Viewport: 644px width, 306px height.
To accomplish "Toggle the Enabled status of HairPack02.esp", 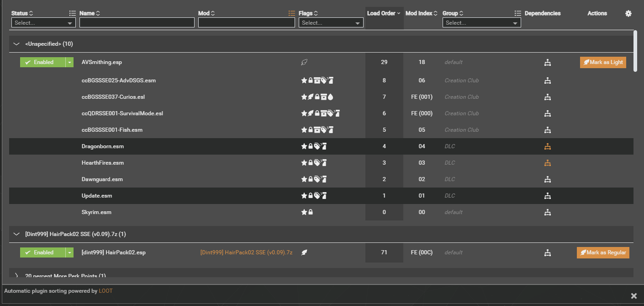I will (x=43, y=252).
